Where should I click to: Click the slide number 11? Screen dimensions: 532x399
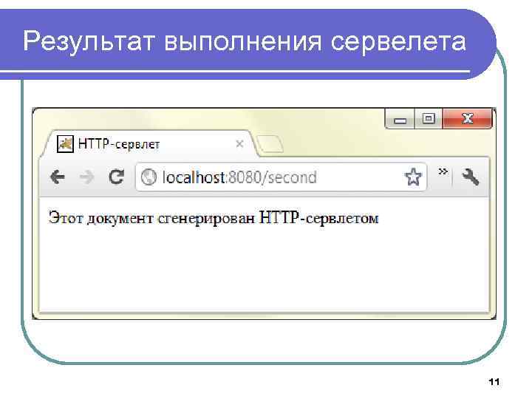(x=494, y=382)
